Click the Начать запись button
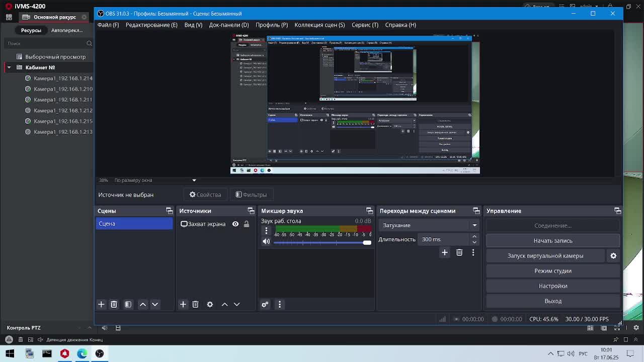The width and height of the screenshot is (644, 362). pyautogui.click(x=553, y=241)
